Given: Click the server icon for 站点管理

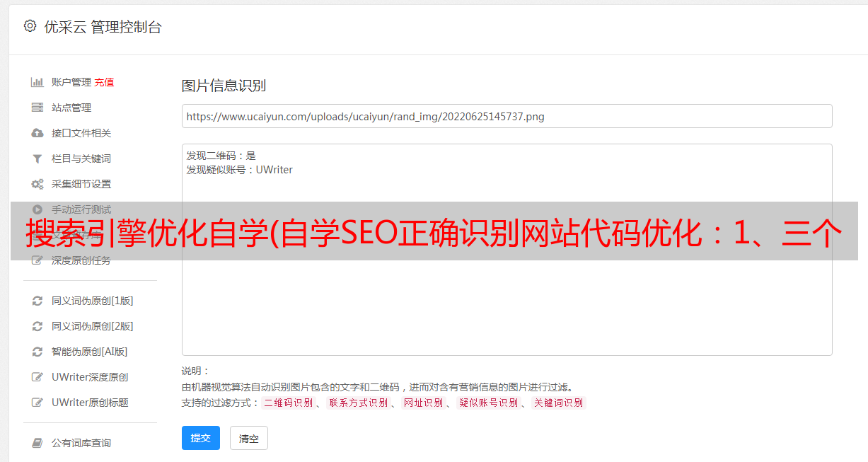Looking at the screenshot, I should point(37,108).
